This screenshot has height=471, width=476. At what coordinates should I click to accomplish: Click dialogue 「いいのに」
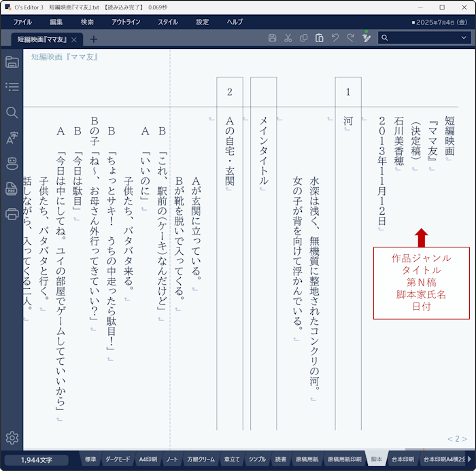coord(145,176)
